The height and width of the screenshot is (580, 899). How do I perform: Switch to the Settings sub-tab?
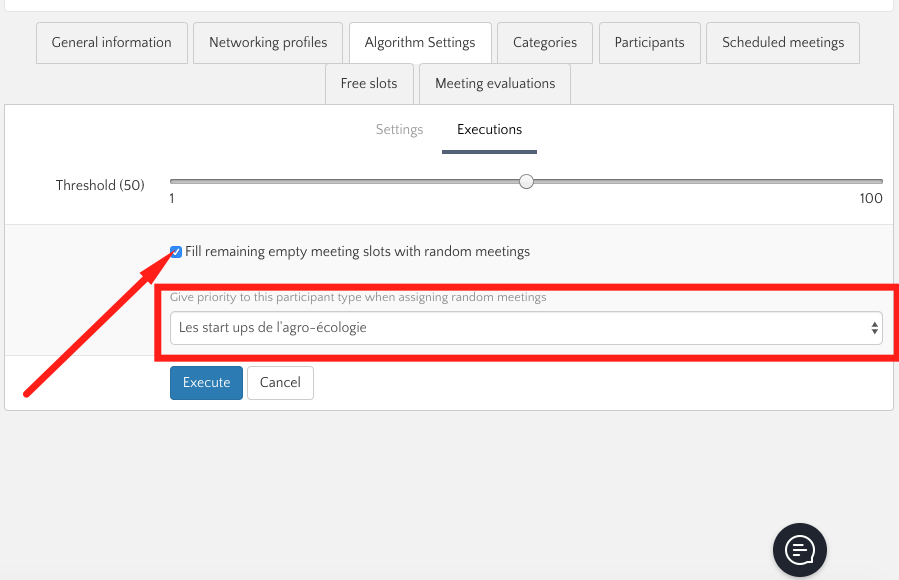click(x=399, y=130)
